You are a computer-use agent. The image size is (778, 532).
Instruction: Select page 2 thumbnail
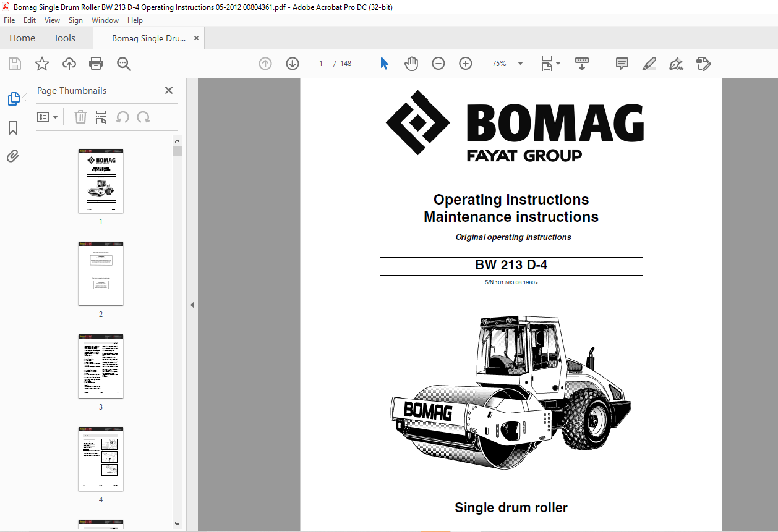[101, 273]
